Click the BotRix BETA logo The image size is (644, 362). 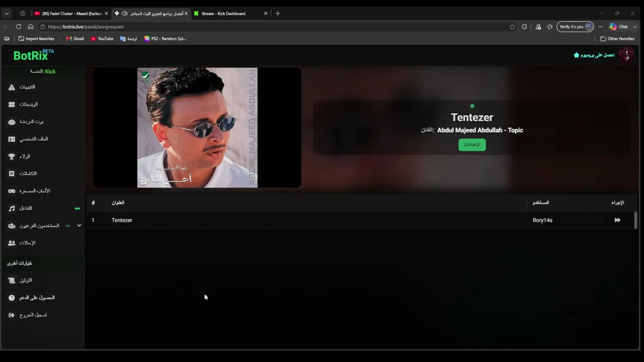point(33,55)
